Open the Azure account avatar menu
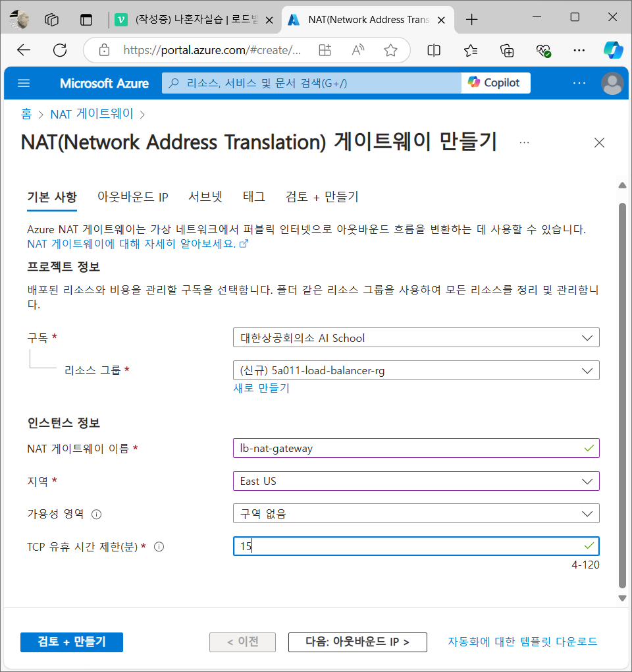The image size is (632, 672). (612, 83)
